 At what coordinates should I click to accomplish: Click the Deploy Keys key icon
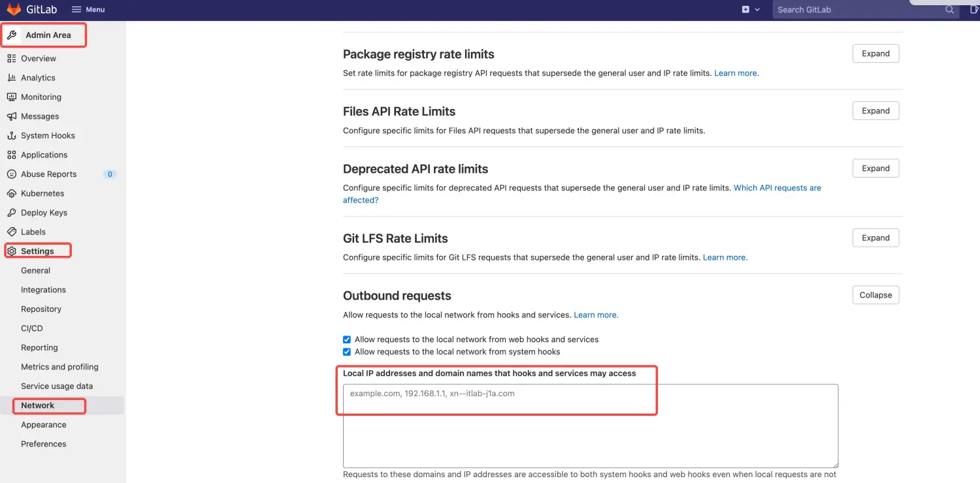[x=11, y=213]
